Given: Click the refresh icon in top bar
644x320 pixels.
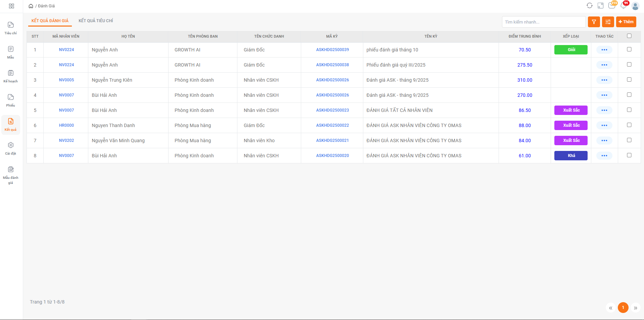Looking at the screenshot, I should tap(589, 6).
